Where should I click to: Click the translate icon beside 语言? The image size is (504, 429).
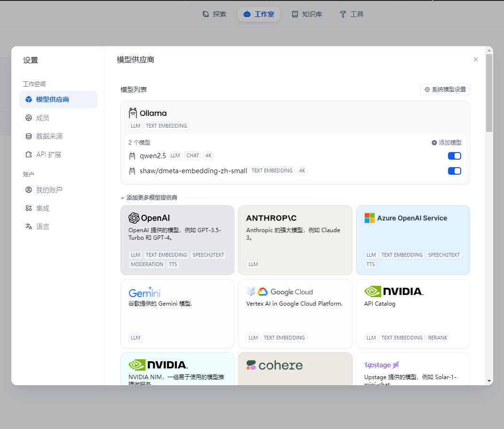(29, 227)
